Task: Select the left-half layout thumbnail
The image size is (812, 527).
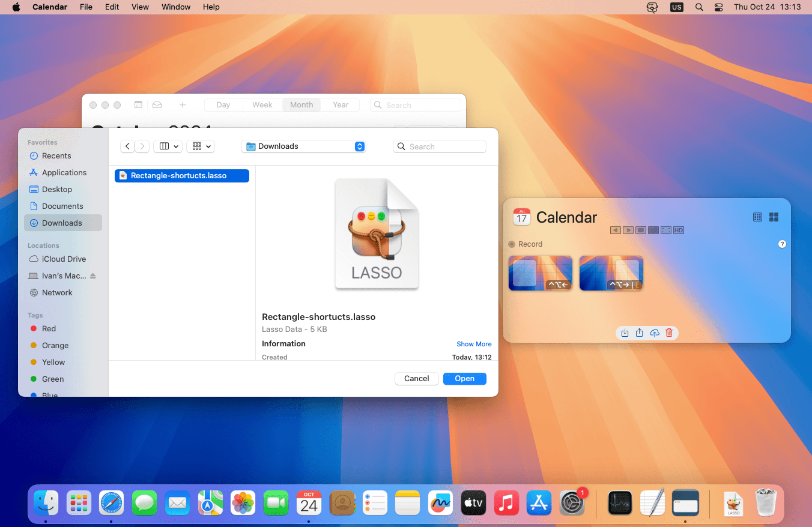Action: (x=541, y=273)
